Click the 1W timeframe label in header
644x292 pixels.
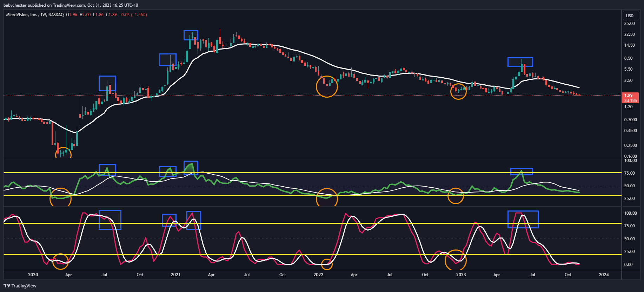44,15
